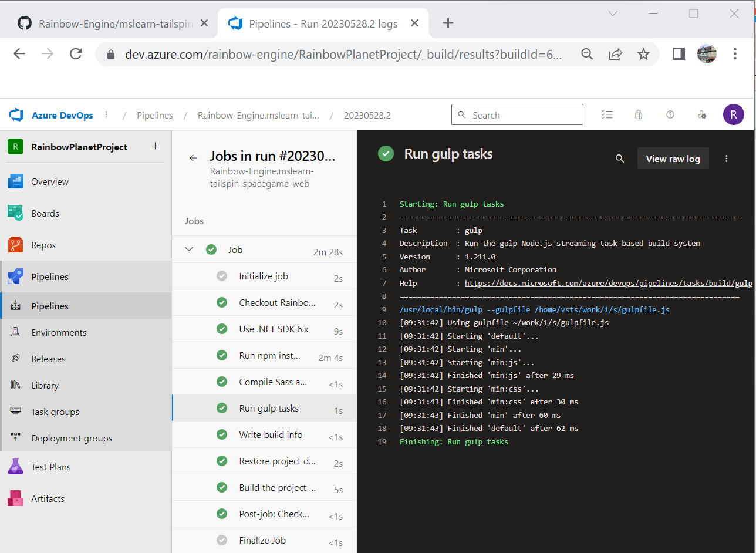756x553 pixels.
Task: Close the Pipelines Run logs tab
Action: [414, 23]
